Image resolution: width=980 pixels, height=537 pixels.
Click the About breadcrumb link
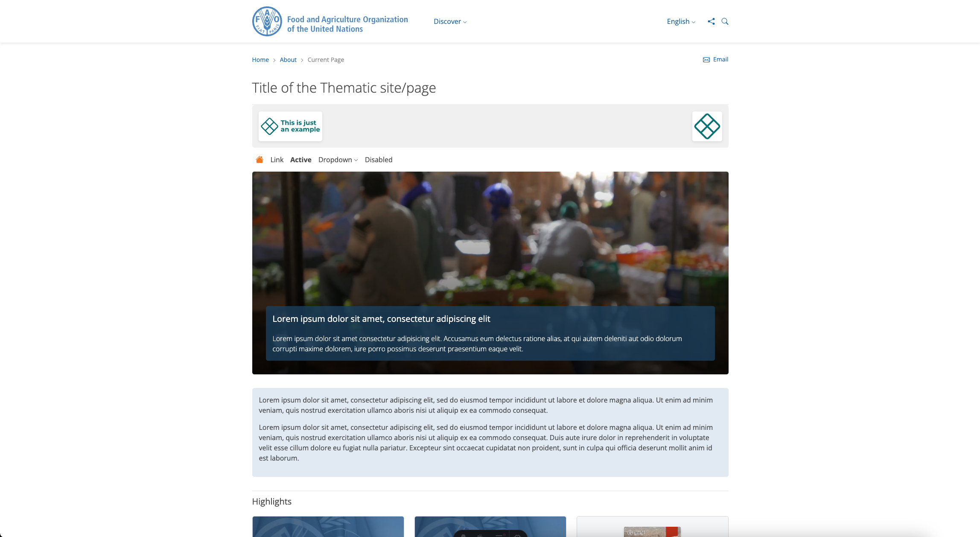[288, 59]
